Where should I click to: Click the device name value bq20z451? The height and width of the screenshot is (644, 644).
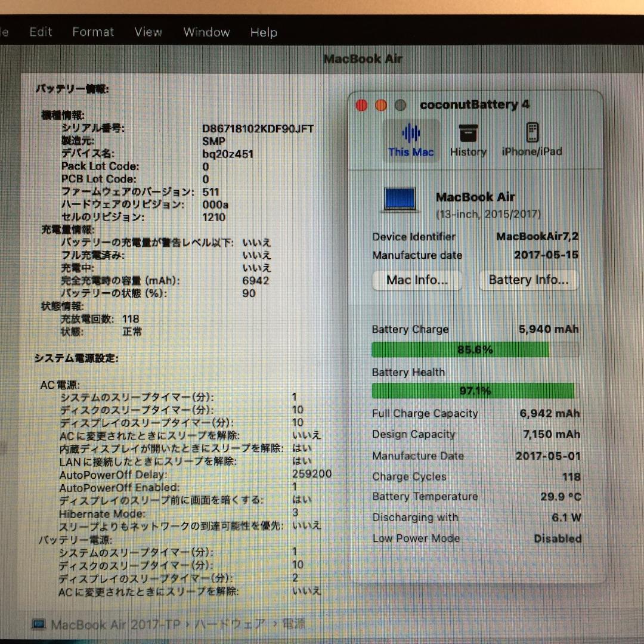click(x=228, y=154)
